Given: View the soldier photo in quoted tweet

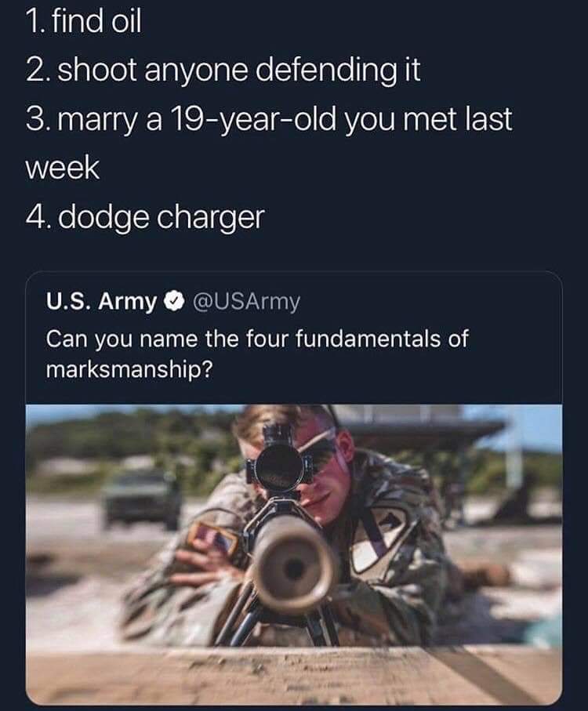Looking at the screenshot, I should click(294, 554).
